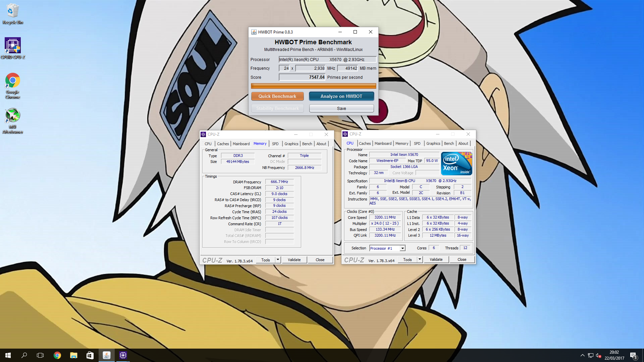644x362 pixels.
Task: Open Google Chrome desktop shortcut
Action: (x=13, y=86)
